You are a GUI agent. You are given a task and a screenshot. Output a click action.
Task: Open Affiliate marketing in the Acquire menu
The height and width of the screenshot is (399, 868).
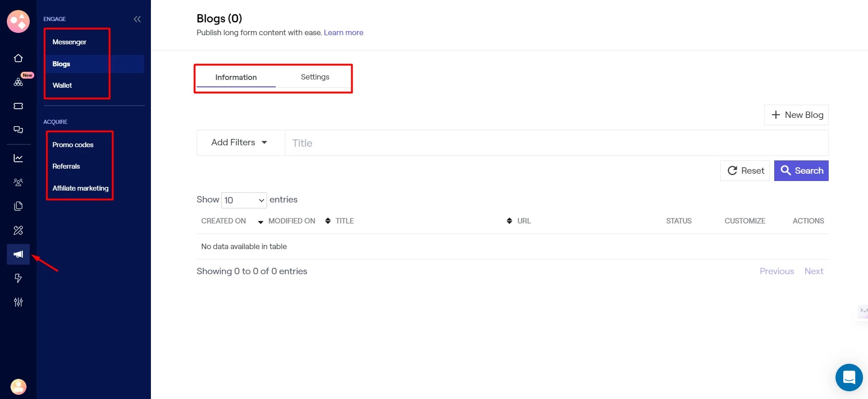(x=80, y=188)
